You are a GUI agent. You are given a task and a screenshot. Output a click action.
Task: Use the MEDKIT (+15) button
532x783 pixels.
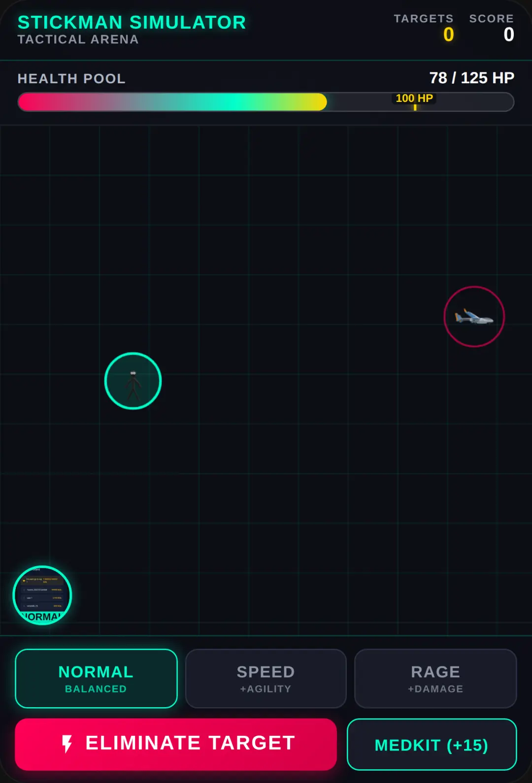tap(432, 745)
